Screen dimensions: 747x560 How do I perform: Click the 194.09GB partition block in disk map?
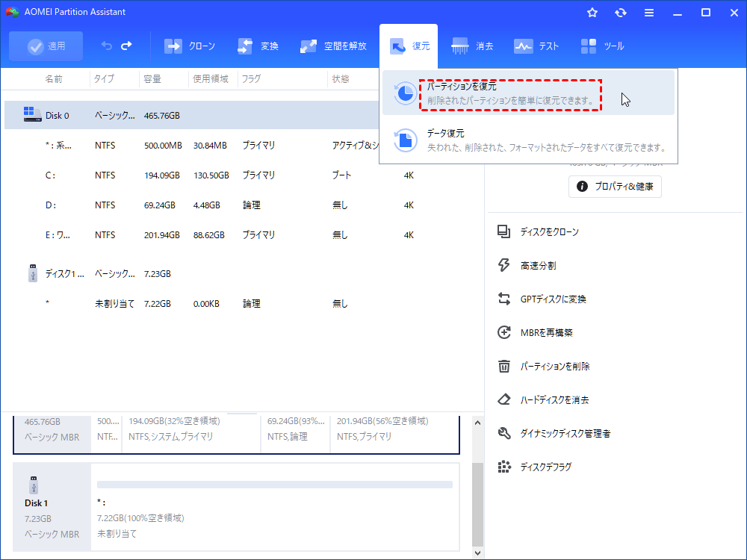point(191,433)
